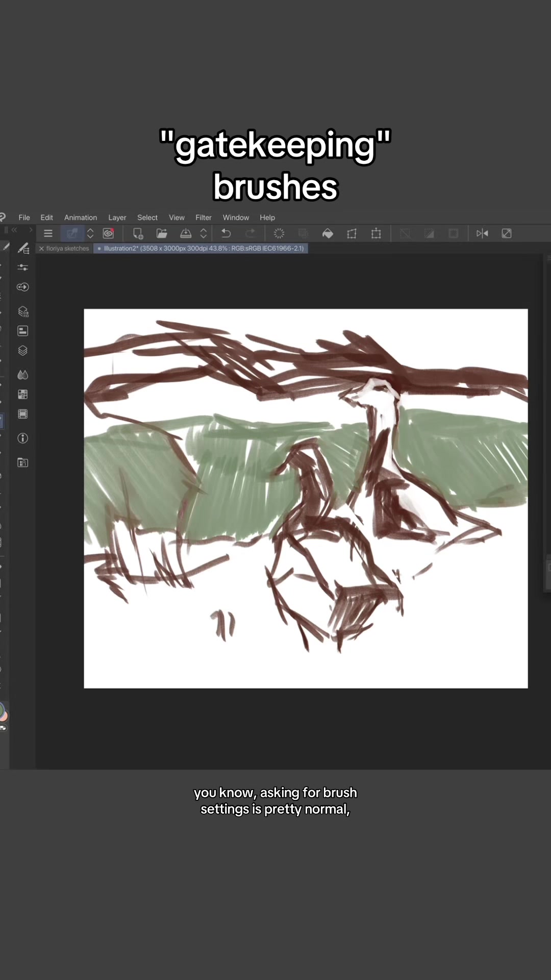551x980 pixels.
Task: Open the Tool Property sliders icon
Action: coord(23,267)
